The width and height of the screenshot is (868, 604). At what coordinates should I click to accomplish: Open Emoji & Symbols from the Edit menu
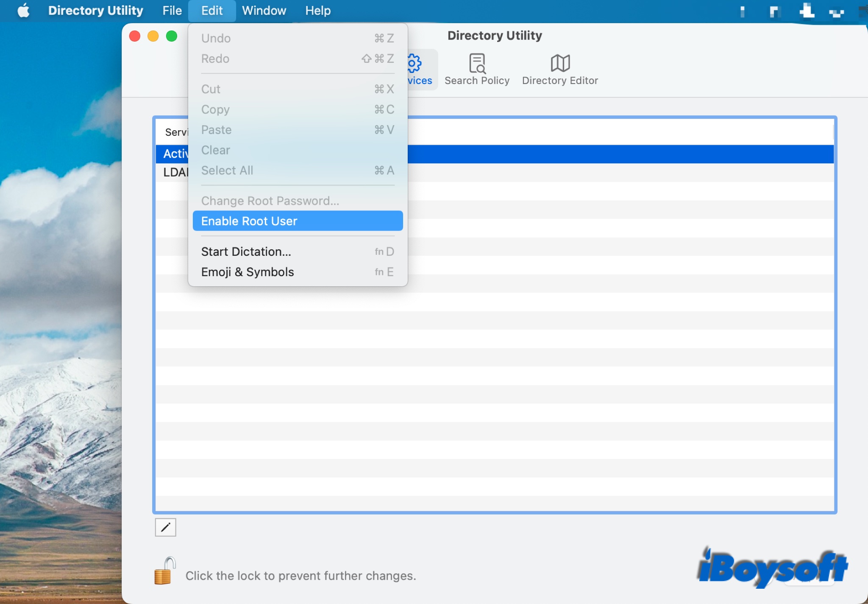248,271
